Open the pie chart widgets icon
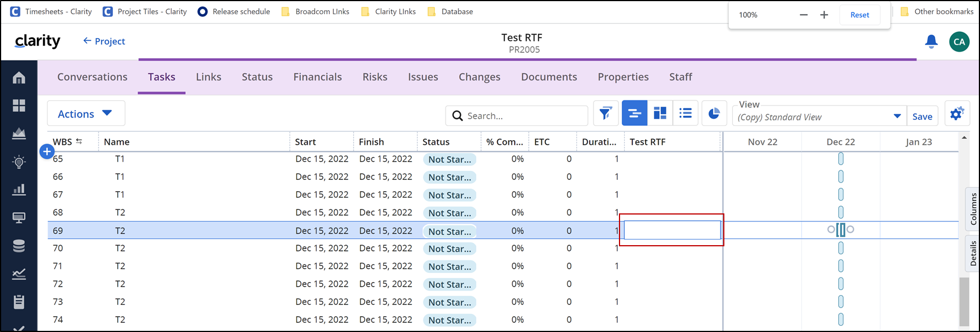This screenshot has height=332, width=980. (714, 114)
